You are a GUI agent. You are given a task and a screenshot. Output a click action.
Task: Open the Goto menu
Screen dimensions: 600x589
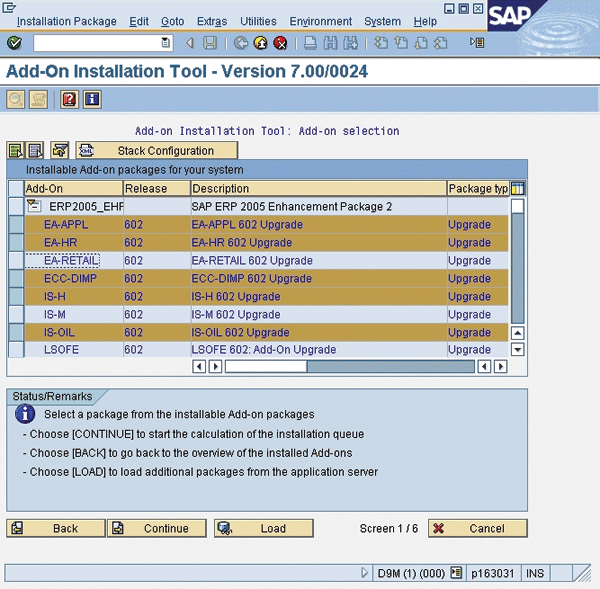tap(173, 21)
